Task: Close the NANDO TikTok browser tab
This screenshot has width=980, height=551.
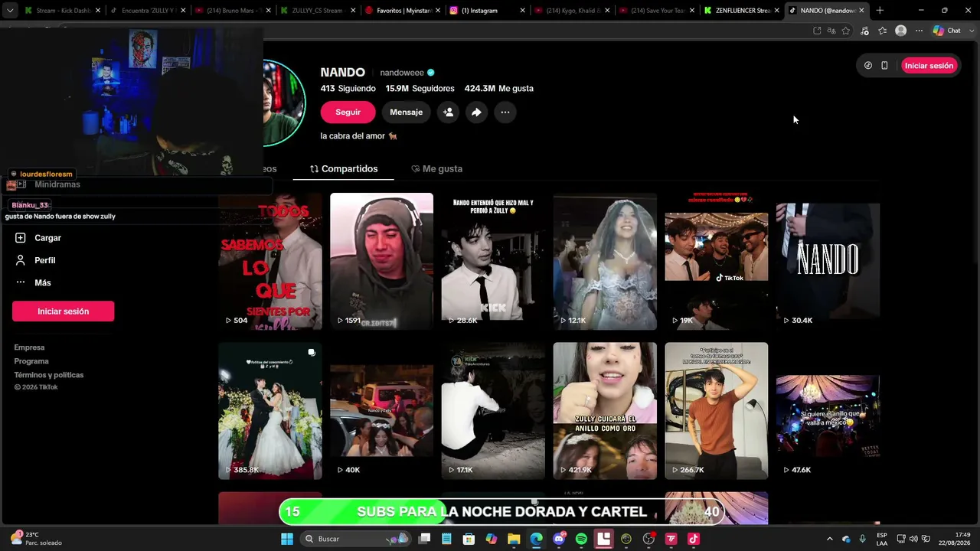Action: (x=861, y=11)
